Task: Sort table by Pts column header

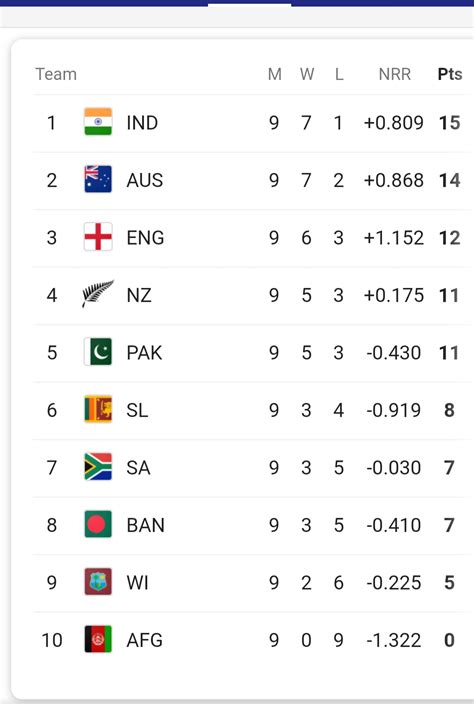Action: coord(450,74)
